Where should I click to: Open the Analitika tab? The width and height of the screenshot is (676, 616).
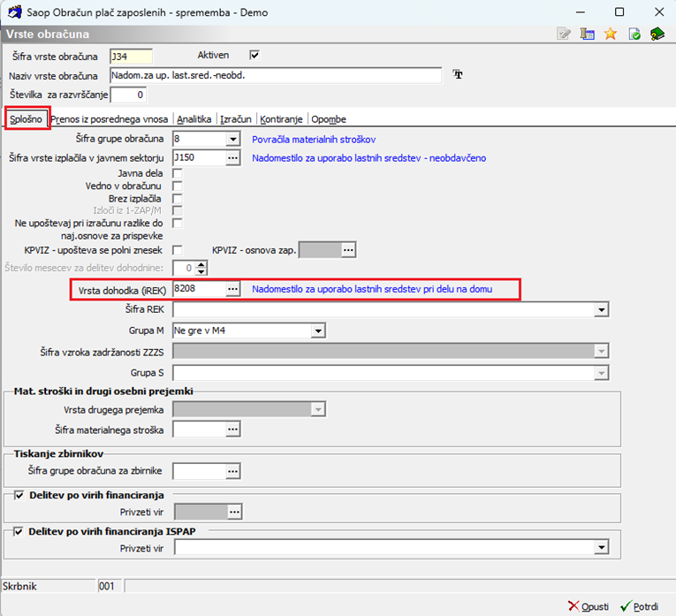pos(194,119)
